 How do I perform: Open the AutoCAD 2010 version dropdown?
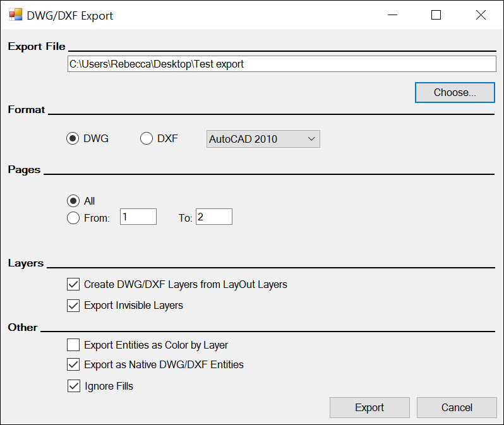(263, 139)
